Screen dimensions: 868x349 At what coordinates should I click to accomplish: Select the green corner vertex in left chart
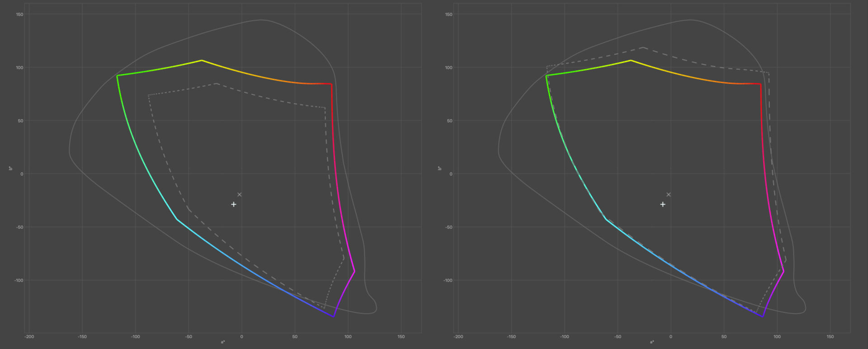[117, 76]
